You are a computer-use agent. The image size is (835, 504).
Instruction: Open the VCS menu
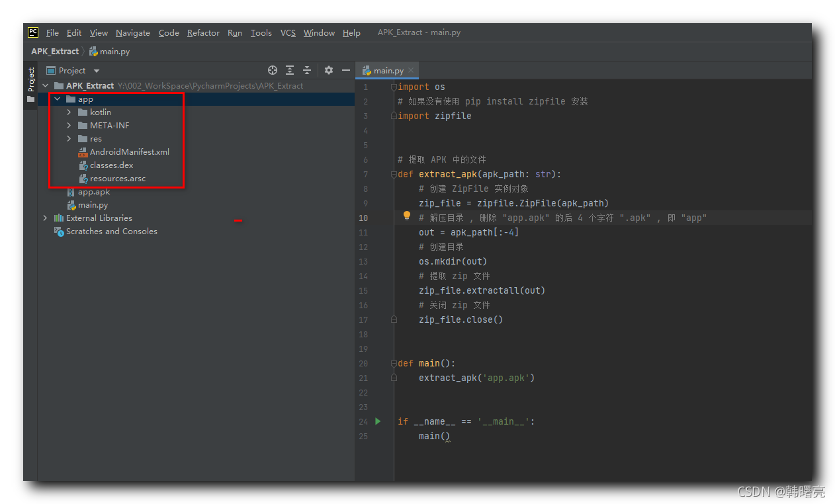(x=288, y=32)
